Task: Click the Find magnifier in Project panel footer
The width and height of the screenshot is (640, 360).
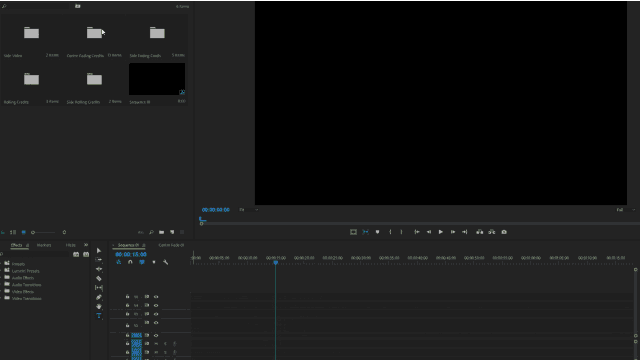Action: coord(151,232)
